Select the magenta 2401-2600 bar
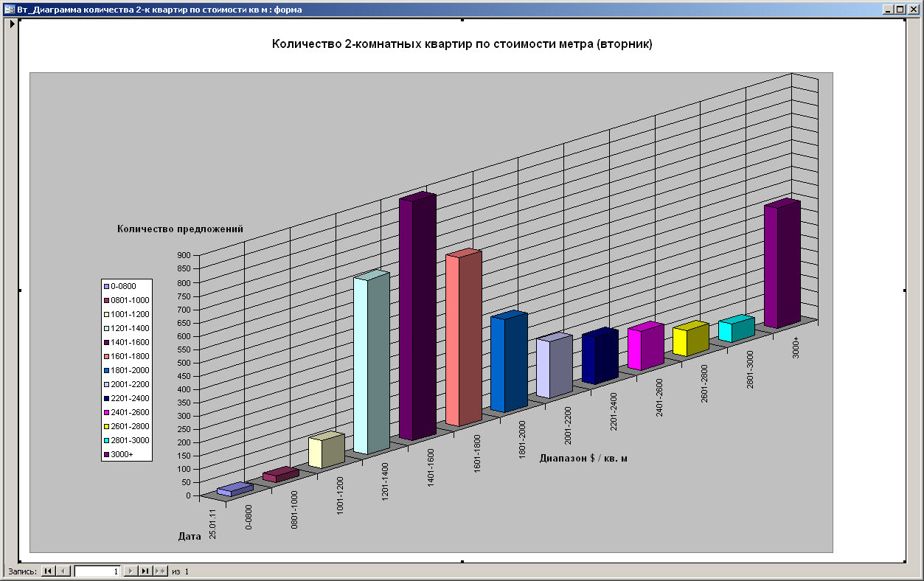Image resolution: width=924 pixels, height=581 pixels. click(x=645, y=347)
